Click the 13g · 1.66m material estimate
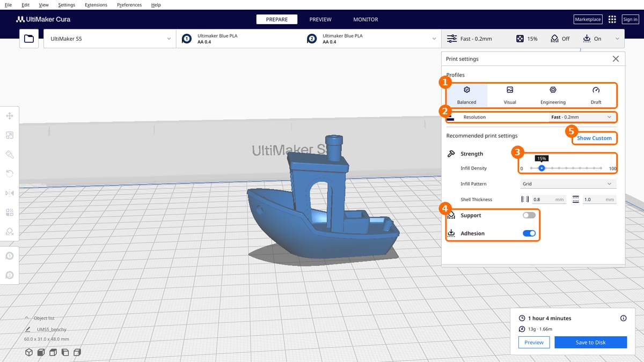Image resolution: width=644 pixels, height=362 pixels. click(540, 329)
